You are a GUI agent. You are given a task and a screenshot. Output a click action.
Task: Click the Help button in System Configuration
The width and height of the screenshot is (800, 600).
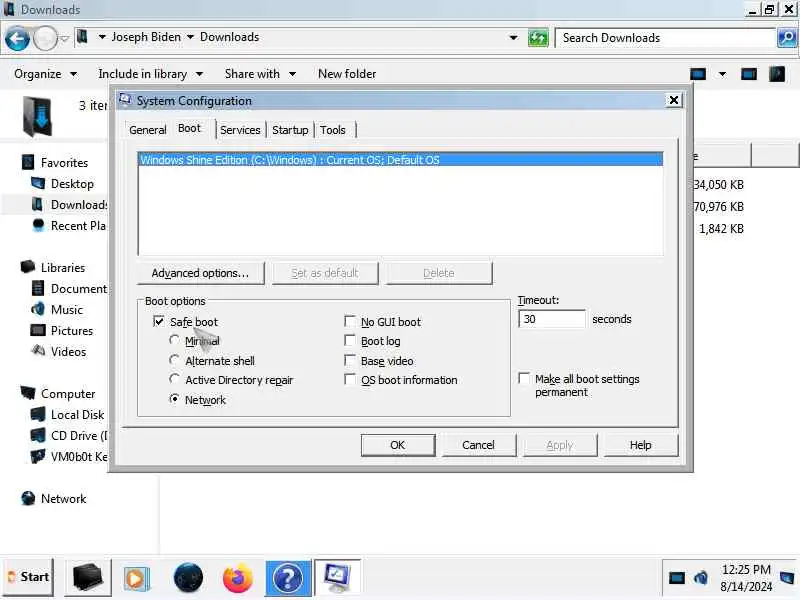[641, 445]
